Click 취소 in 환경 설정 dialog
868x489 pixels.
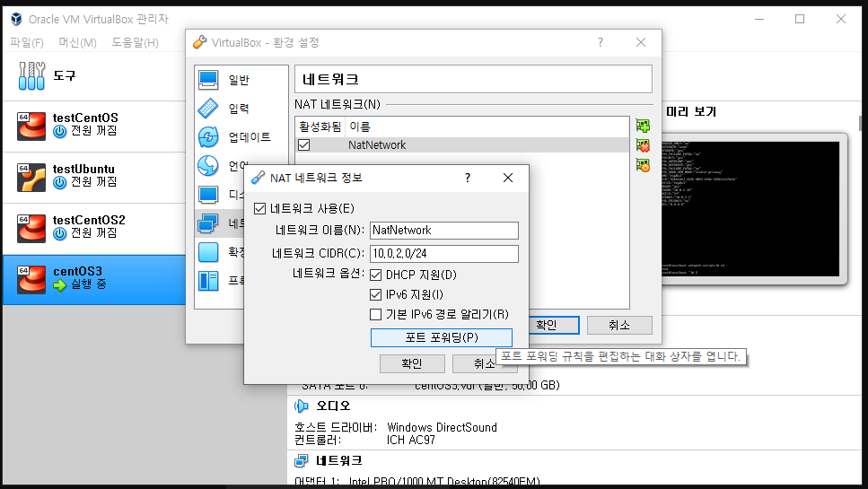coord(619,326)
